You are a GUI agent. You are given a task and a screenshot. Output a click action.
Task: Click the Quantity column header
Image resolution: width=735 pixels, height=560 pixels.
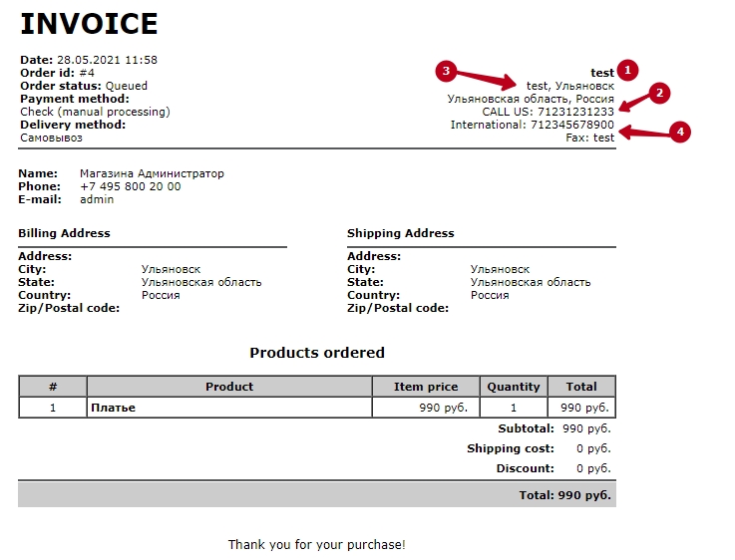(514, 387)
